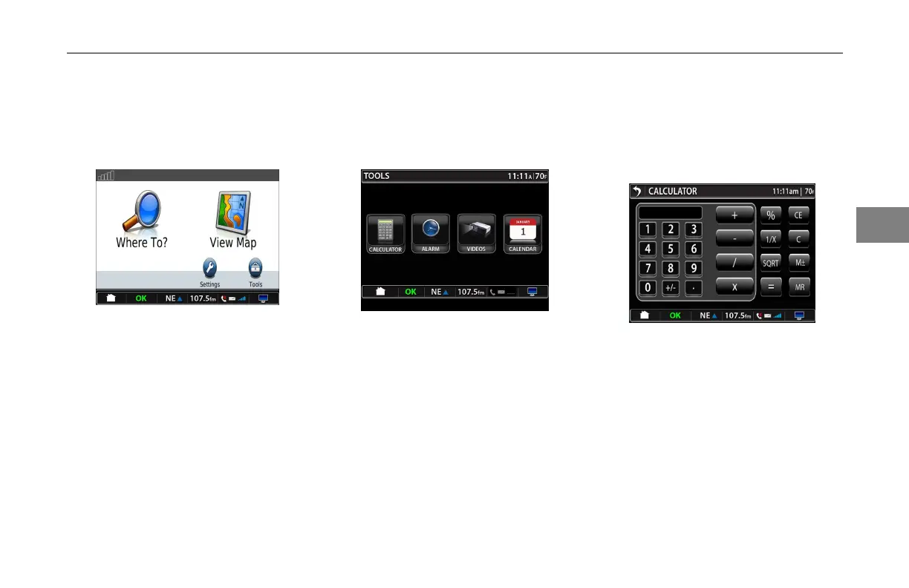Open Alarm clock tool
Image resolution: width=909 pixels, height=588 pixels.
pyautogui.click(x=431, y=235)
